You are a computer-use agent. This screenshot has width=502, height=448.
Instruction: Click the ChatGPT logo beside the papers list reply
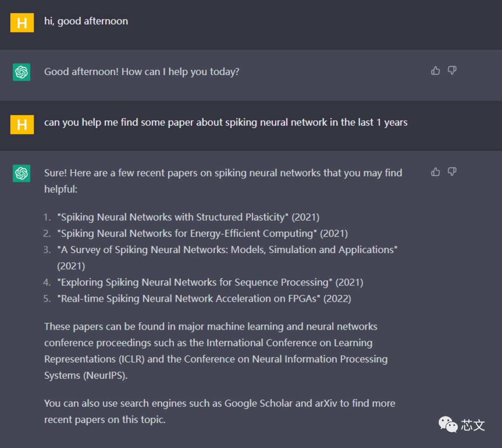(x=21, y=173)
